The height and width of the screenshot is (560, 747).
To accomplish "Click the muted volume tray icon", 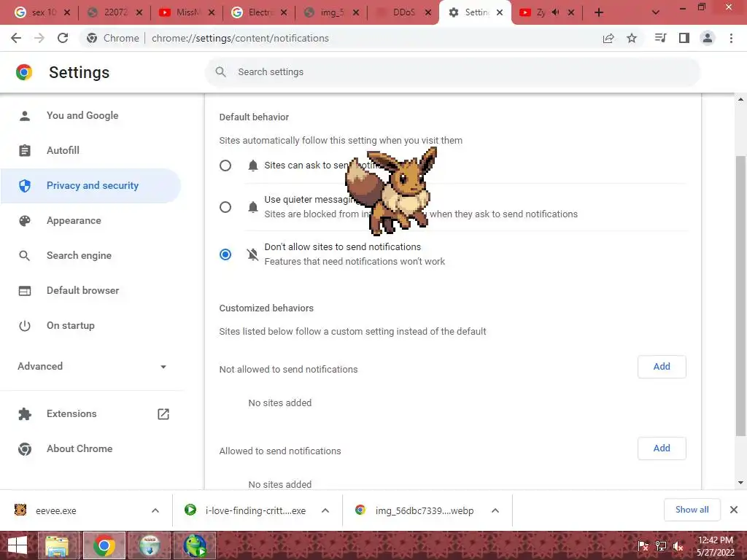I will point(678,545).
